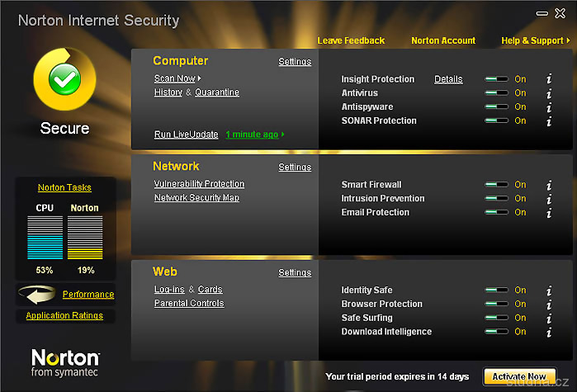Open the Vulnerability Protection link

pyautogui.click(x=199, y=184)
